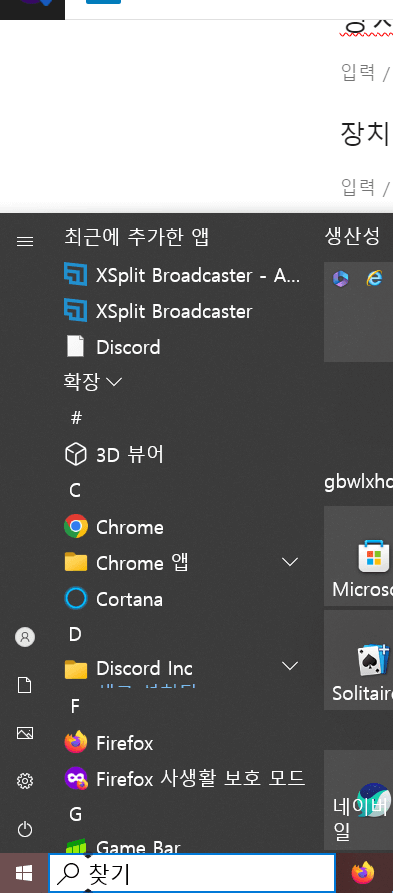
Task: Select the D letter header
Action: tap(75, 634)
